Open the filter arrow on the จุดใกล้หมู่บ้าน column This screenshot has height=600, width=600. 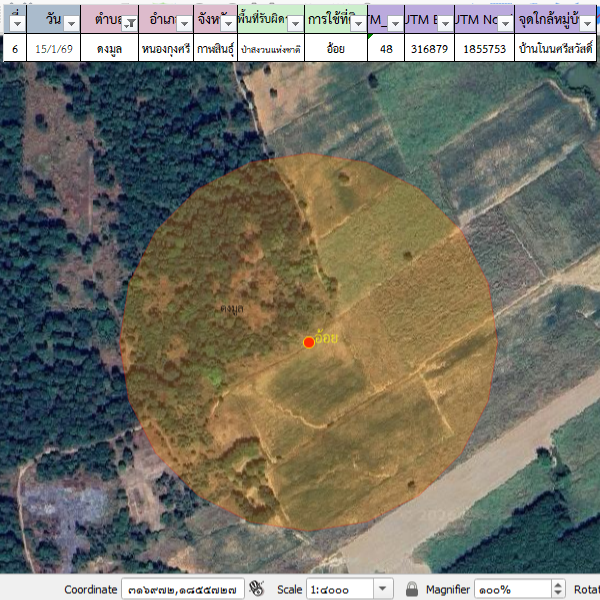coord(587,23)
